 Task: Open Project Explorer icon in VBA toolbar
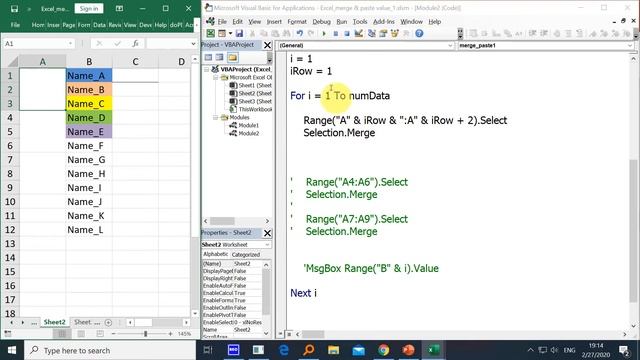coord(371,33)
